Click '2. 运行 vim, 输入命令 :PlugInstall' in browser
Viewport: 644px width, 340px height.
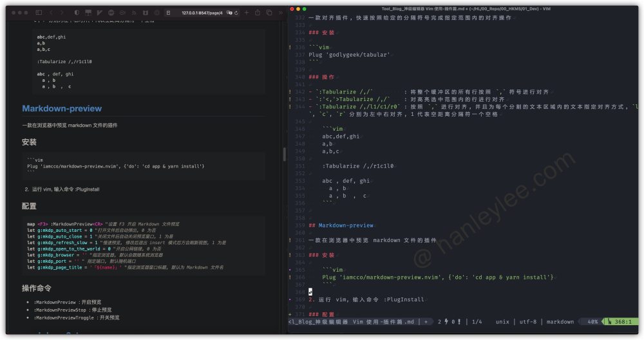(x=62, y=189)
